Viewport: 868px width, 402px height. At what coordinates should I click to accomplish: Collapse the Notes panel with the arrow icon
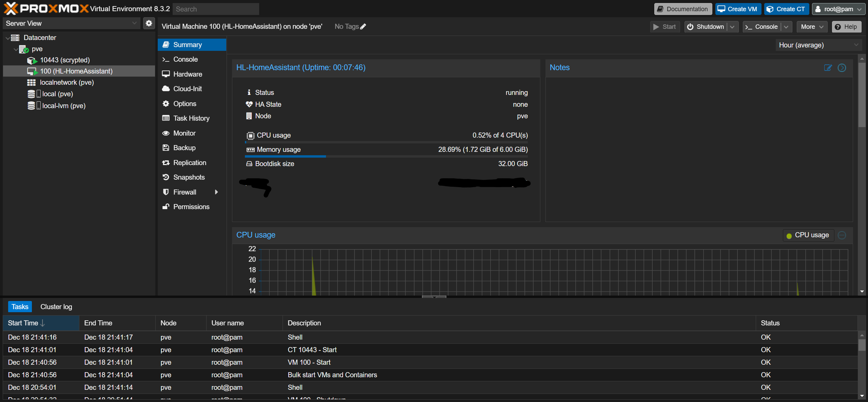842,67
